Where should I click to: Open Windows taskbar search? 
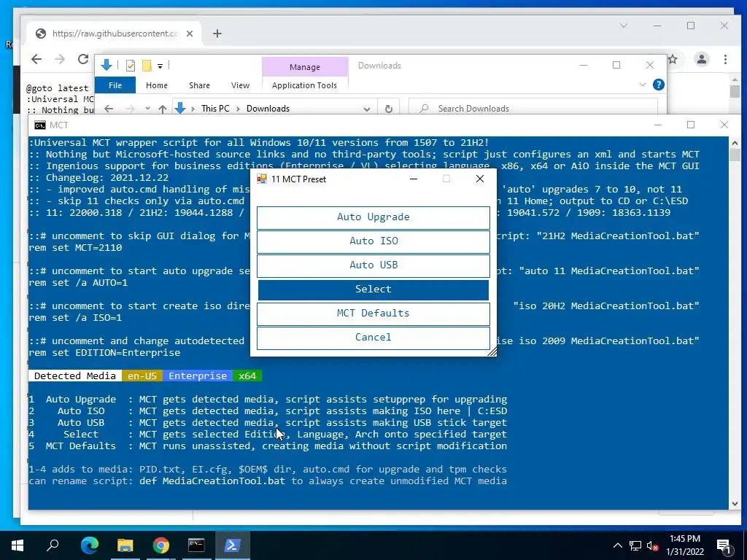pos(53,545)
